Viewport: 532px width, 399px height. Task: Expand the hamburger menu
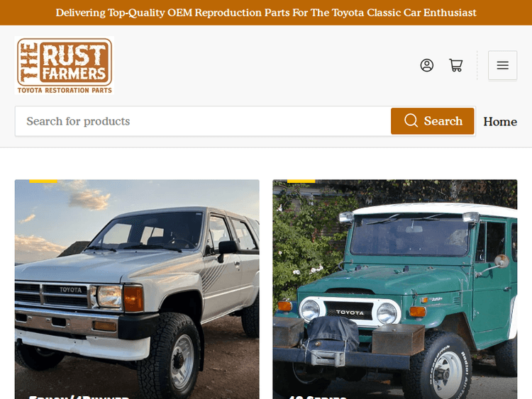502,65
